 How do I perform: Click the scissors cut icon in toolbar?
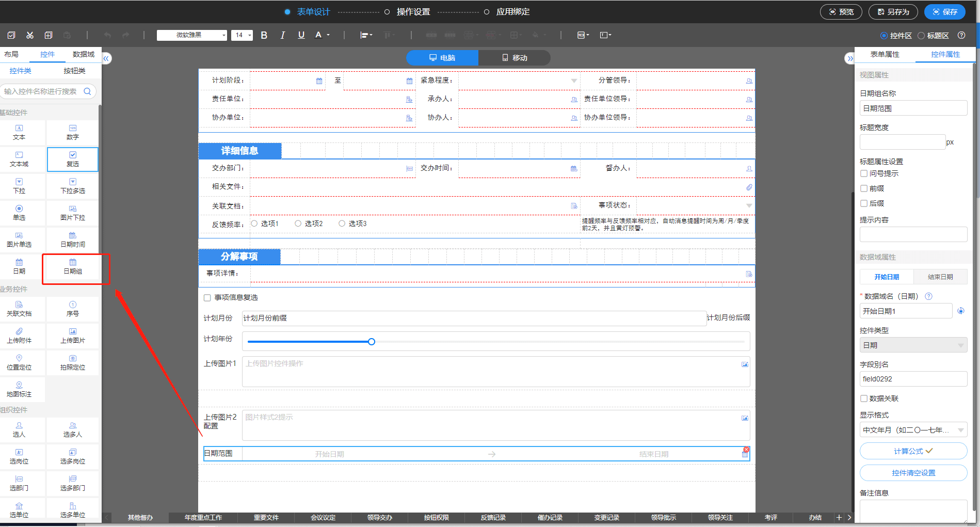pos(30,35)
